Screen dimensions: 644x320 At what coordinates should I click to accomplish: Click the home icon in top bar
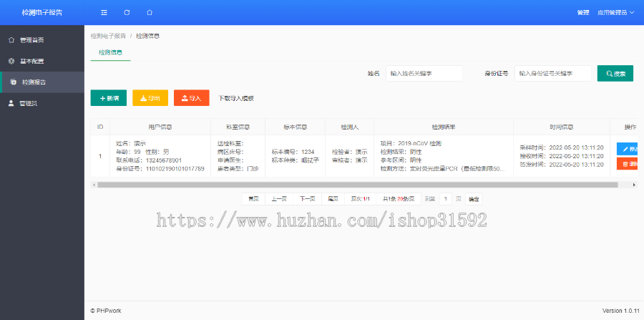click(150, 13)
